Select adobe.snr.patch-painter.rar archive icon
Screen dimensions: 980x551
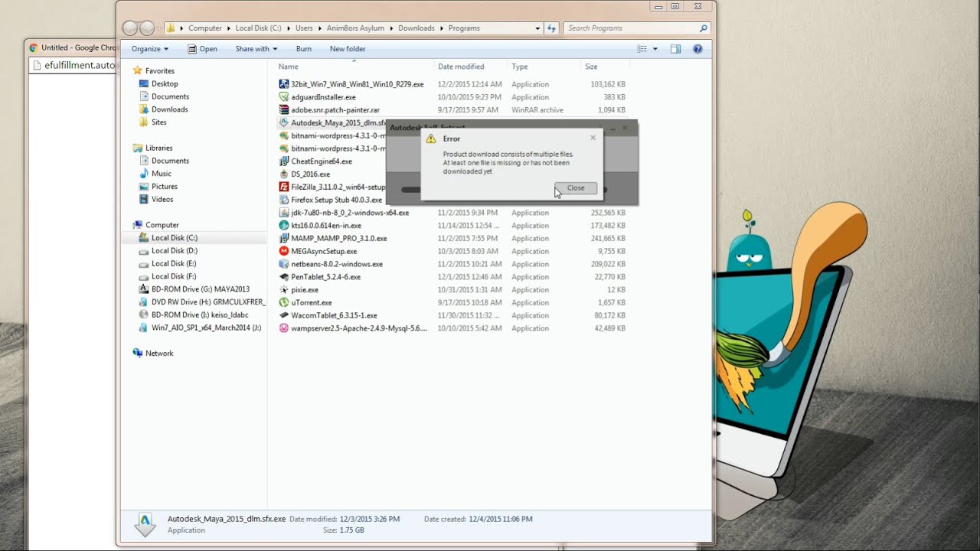(284, 110)
